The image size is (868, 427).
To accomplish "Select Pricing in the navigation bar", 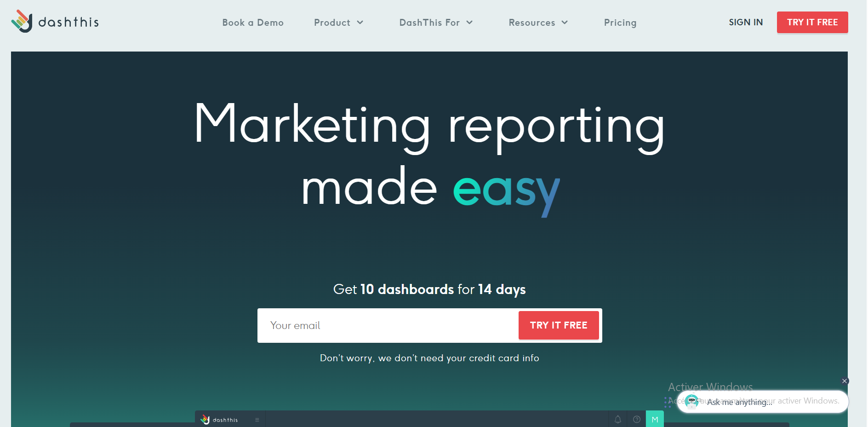I will [x=620, y=22].
